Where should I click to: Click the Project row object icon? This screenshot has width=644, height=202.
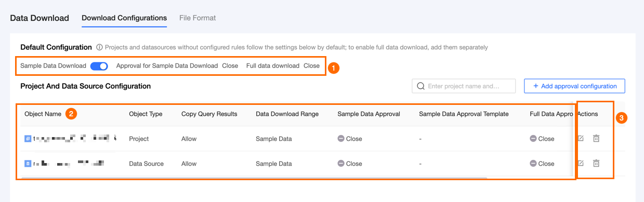tap(28, 139)
